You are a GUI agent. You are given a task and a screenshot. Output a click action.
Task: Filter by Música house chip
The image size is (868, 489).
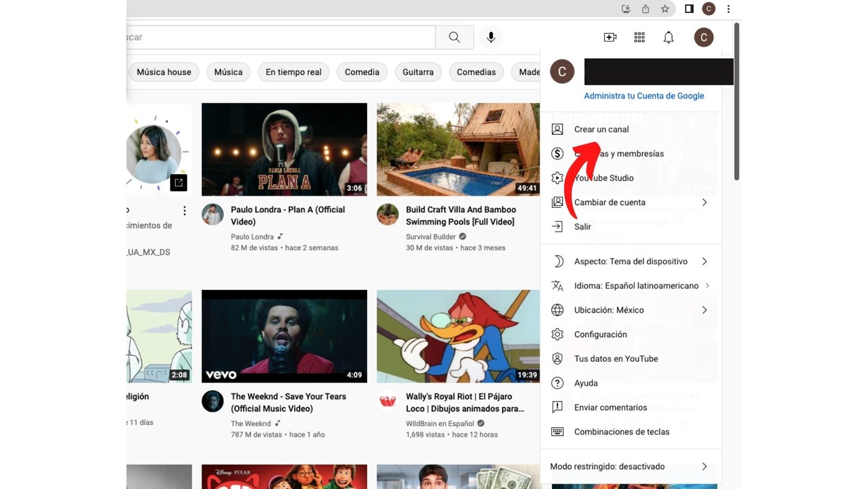pyautogui.click(x=164, y=72)
